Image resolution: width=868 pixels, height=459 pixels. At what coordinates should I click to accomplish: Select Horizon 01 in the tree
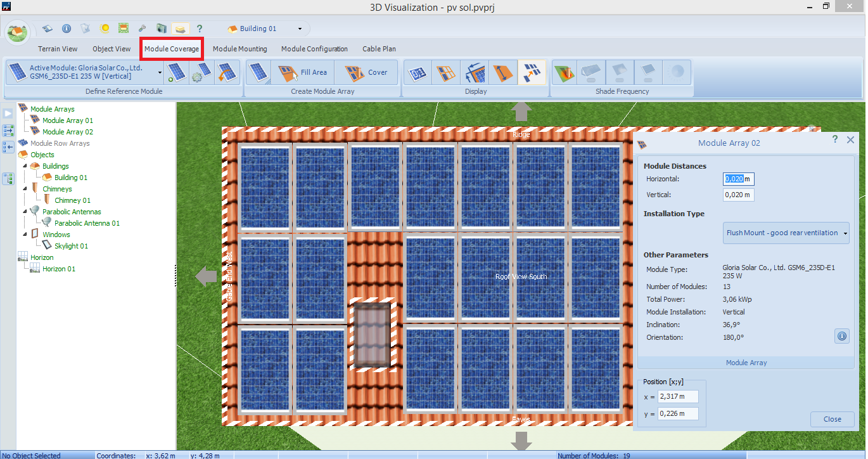tap(59, 269)
